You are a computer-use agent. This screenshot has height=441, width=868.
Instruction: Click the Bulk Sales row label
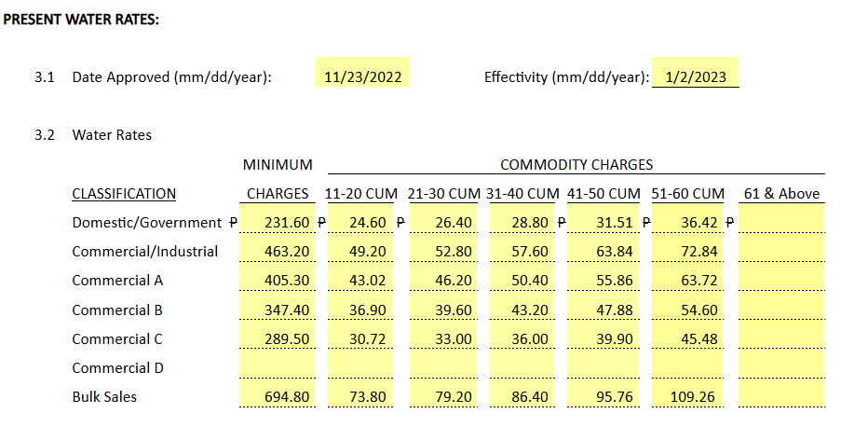click(104, 396)
